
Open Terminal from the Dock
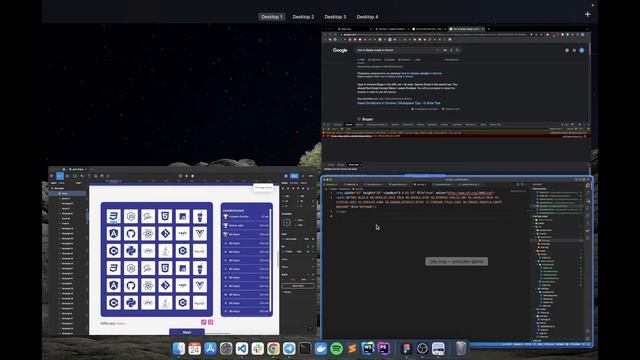point(305,349)
